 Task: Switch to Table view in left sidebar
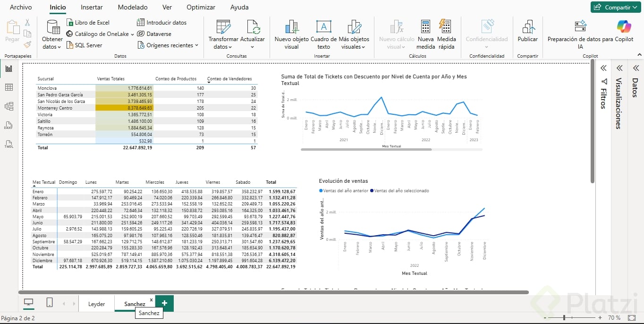click(9, 87)
